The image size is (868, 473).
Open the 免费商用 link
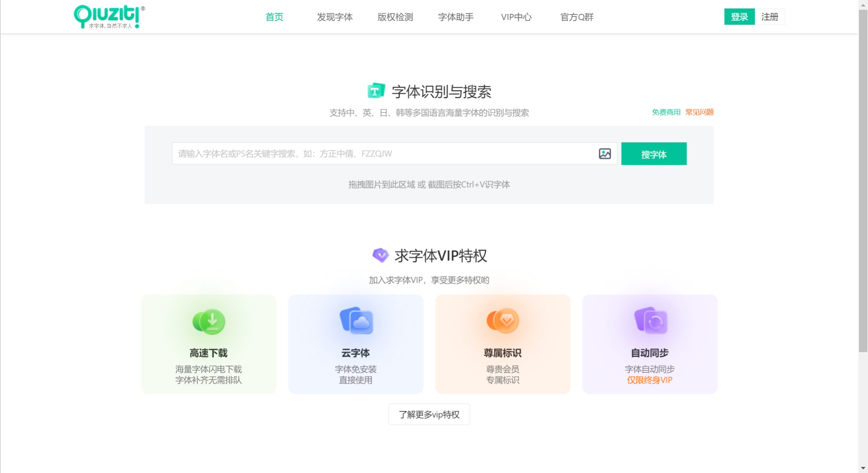click(665, 112)
